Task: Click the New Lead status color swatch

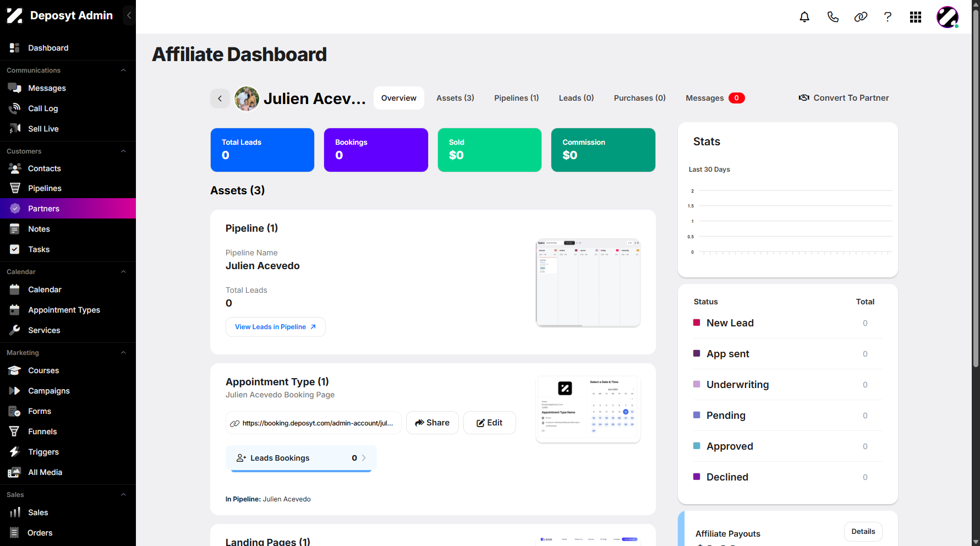Action: coord(697,323)
